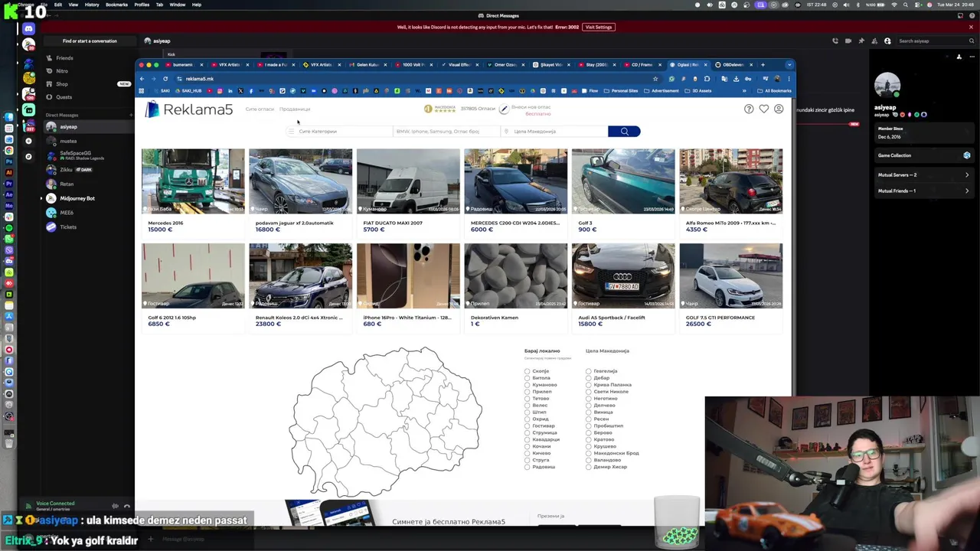Expand Mutual Friends in Discord profile

923,191
